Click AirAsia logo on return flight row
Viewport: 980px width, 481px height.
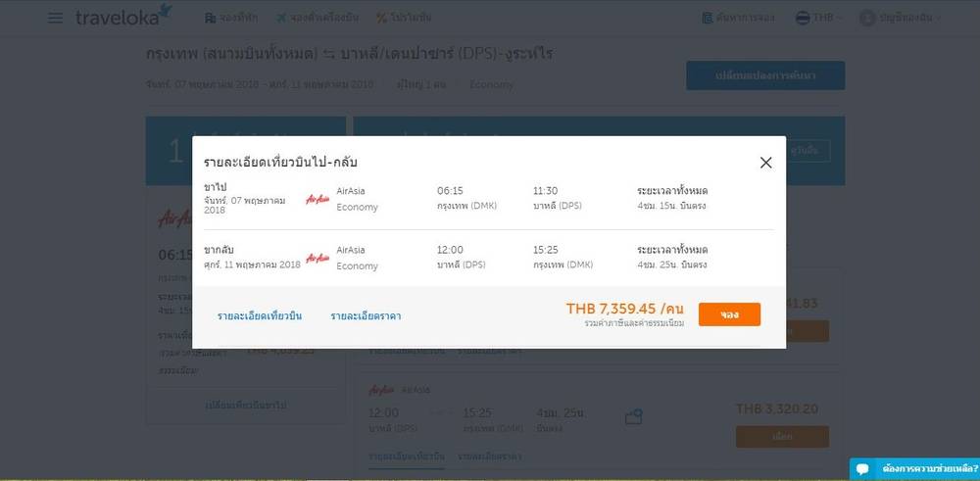(x=318, y=258)
